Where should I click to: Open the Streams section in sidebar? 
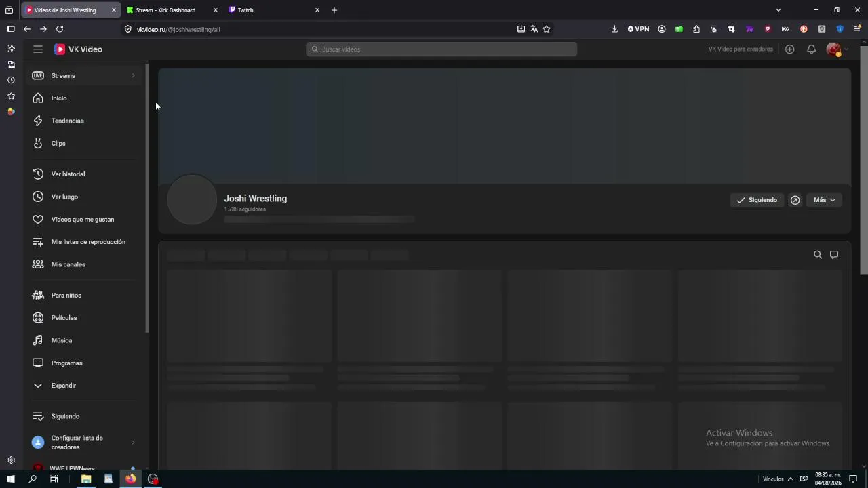84,75
